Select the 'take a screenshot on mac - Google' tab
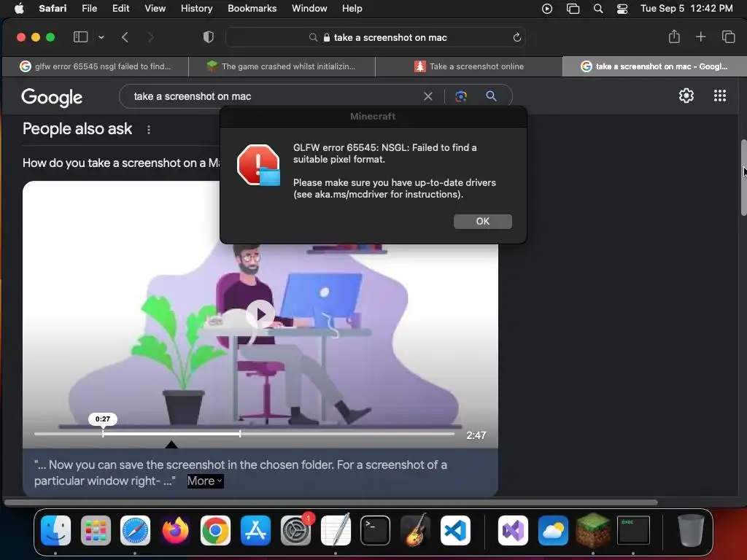 tap(654, 66)
